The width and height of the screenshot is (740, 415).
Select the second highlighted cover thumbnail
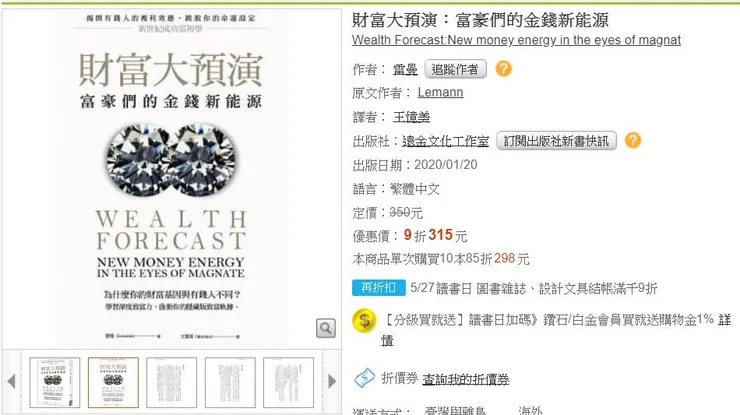pos(113,382)
